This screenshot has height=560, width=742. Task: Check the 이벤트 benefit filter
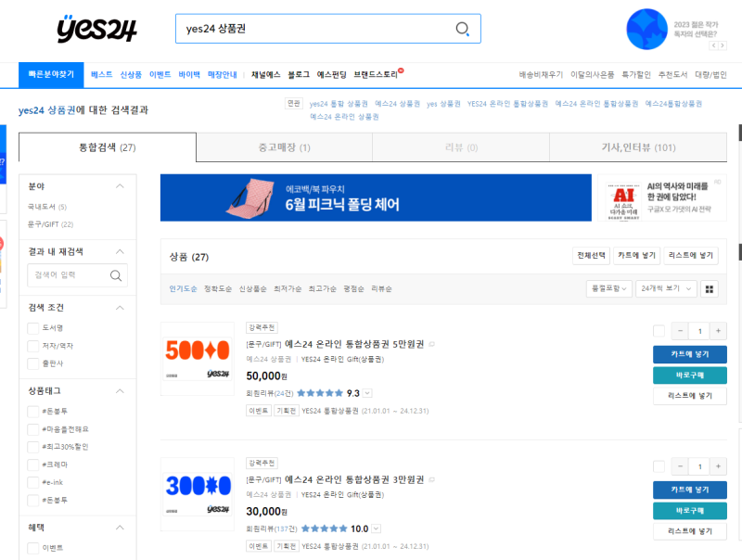tap(32, 547)
